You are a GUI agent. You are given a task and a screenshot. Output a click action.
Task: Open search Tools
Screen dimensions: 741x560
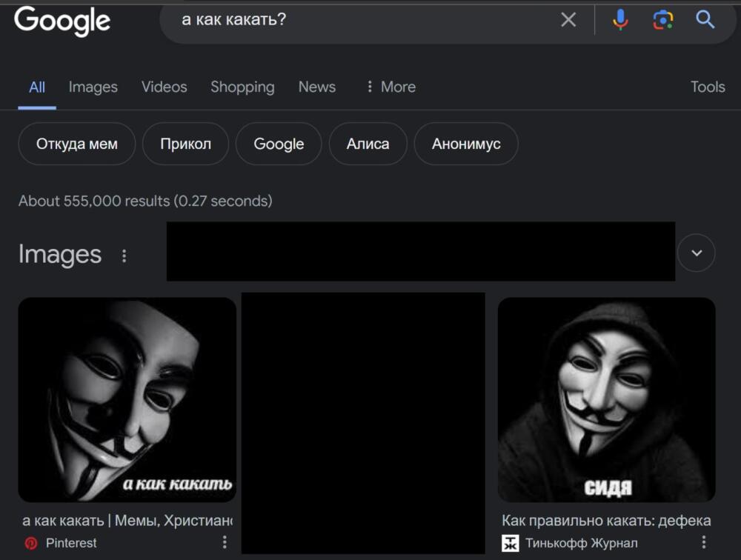[708, 87]
